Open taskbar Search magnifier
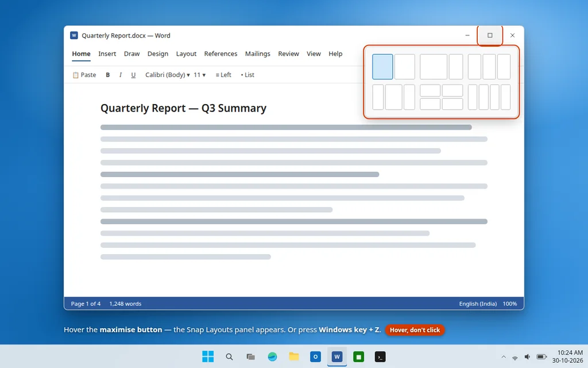 [x=229, y=356]
